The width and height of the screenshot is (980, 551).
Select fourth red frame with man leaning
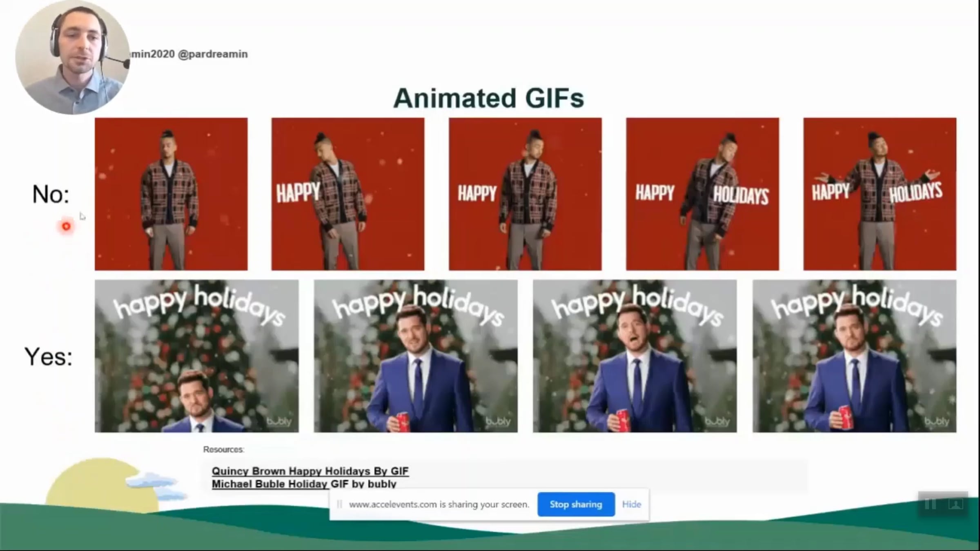pos(702,194)
